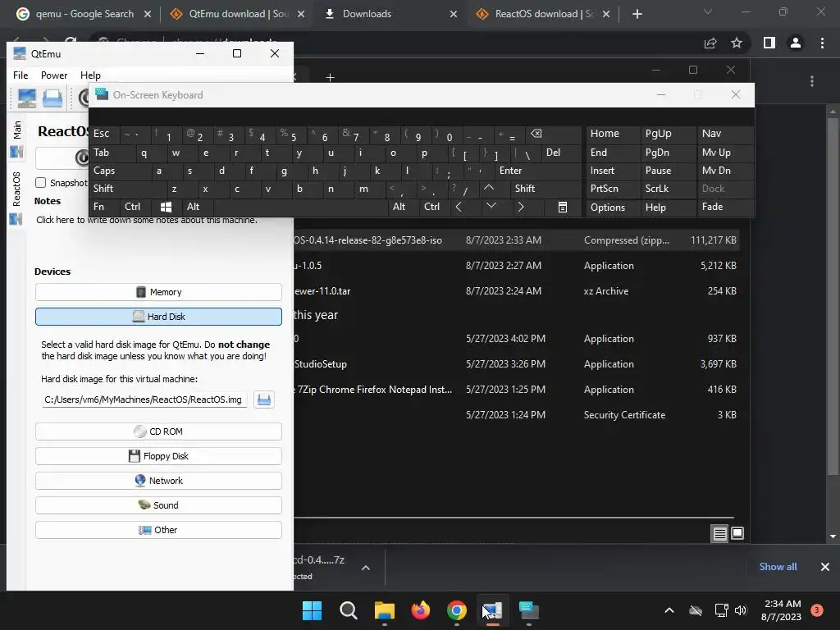
Task: Toggle ScrLk key on On-Screen Keyboard
Action: click(668, 189)
